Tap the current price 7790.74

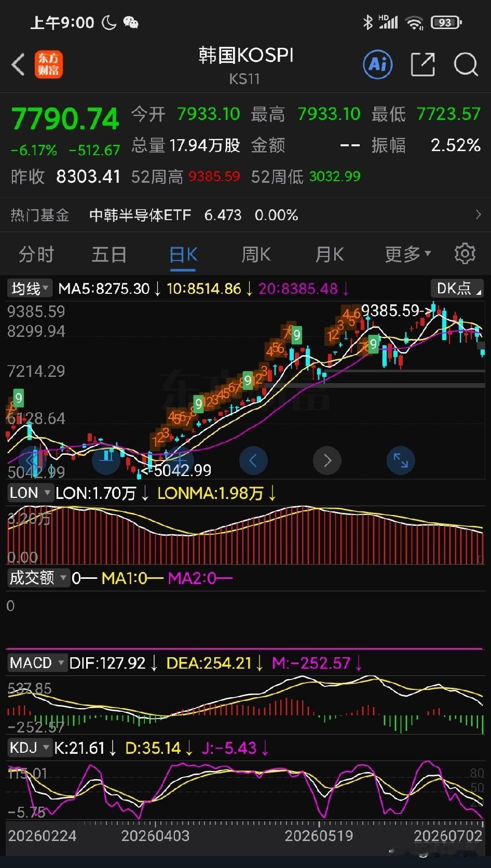tap(65, 119)
